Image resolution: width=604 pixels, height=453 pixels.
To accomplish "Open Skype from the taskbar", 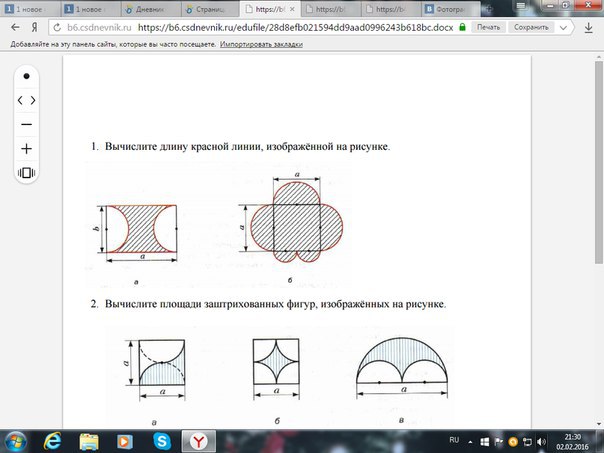I will (162, 441).
